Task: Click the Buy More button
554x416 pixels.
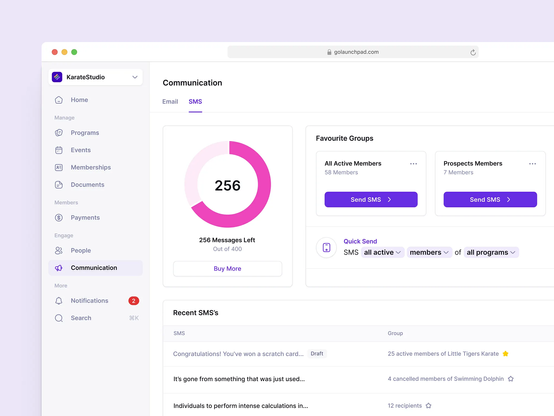Action: [x=228, y=269]
